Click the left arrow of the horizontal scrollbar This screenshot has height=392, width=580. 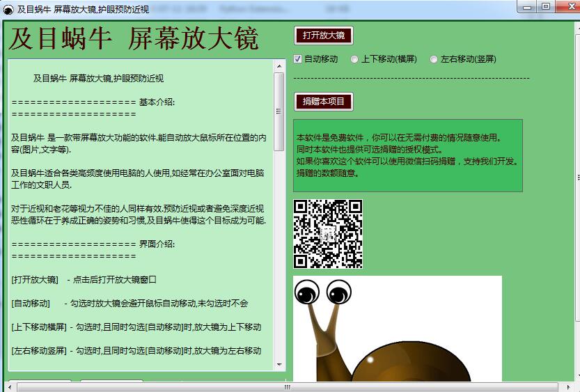click(x=10, y=387)
